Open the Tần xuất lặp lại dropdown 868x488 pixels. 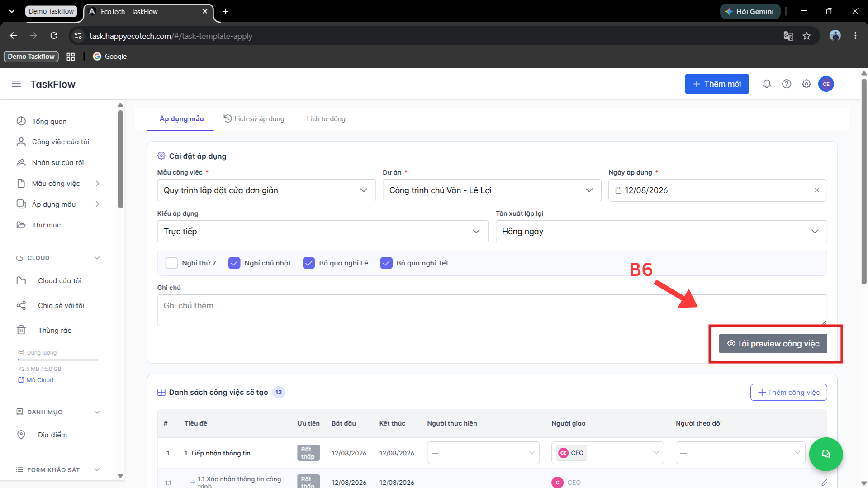point(661,232)
